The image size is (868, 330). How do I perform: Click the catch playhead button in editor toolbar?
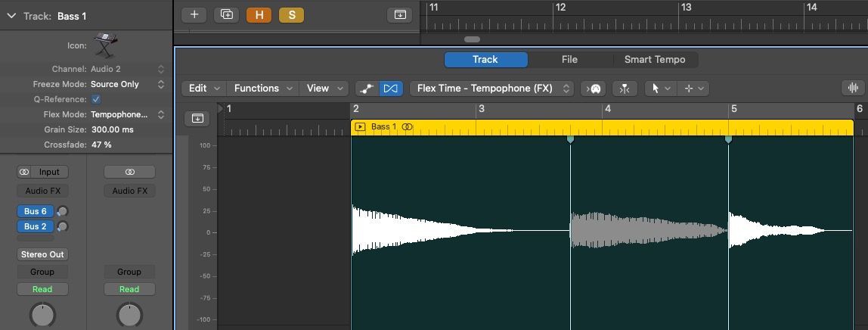pos(625,89)
